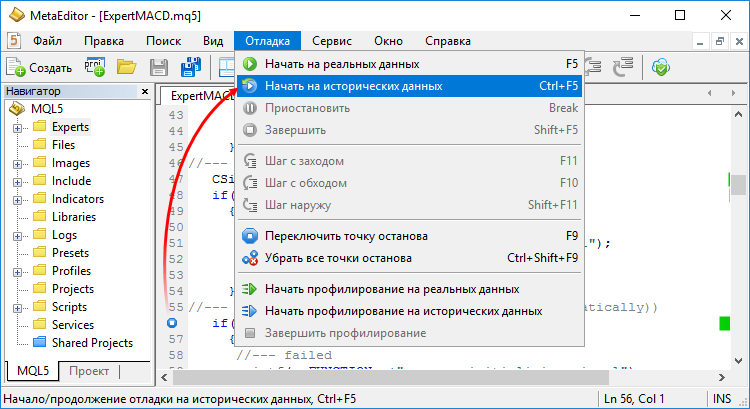Screen dimensions: 750x409
Task: Select the Files folder in Navigator
Action: click(x=63, y=144)
